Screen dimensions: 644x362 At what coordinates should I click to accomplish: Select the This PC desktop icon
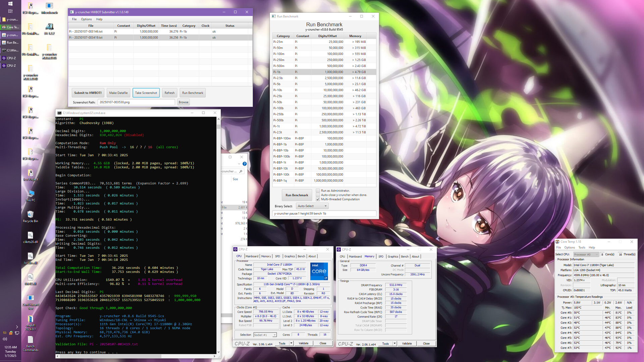click(30, 196)
